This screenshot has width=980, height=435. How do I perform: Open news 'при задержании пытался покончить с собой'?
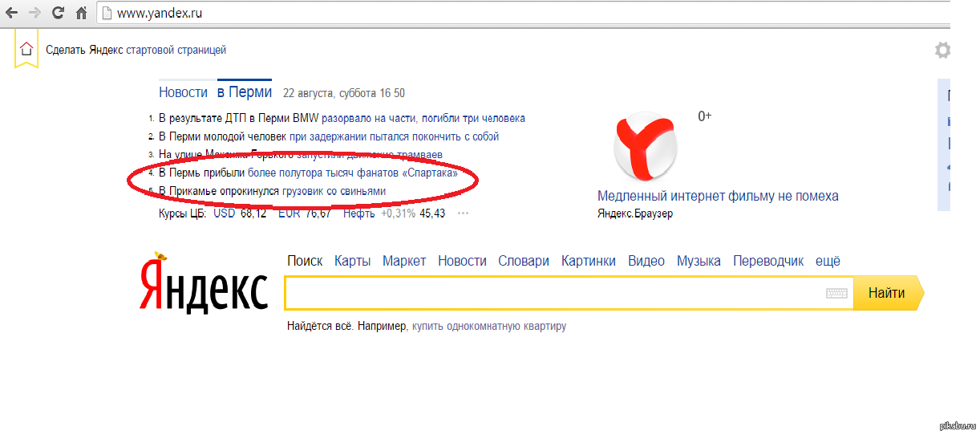point(395,136)
